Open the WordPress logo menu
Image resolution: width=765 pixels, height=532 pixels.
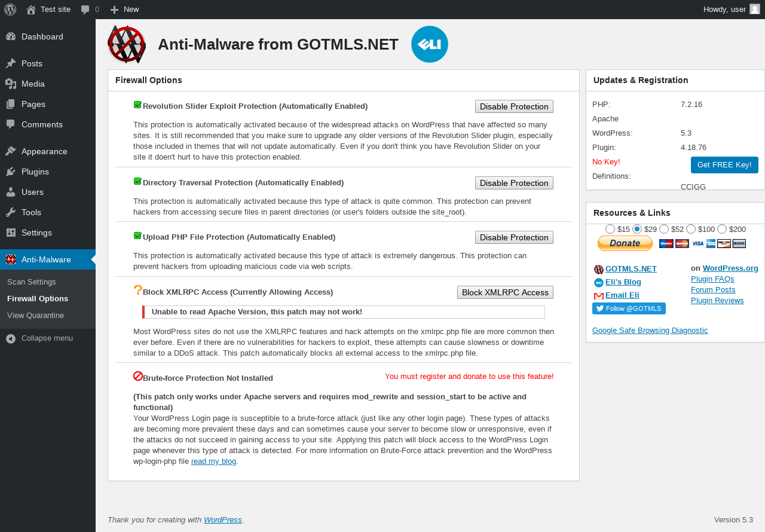[x=10, y=10]
